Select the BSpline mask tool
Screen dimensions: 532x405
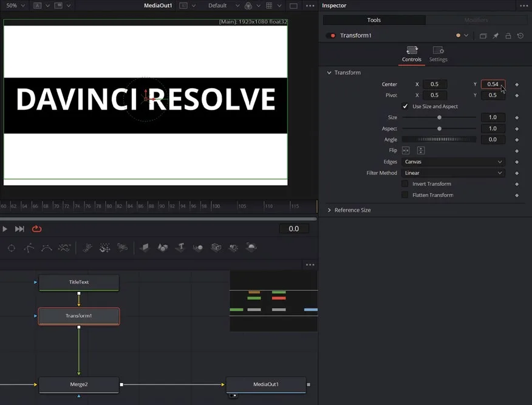[x=47, y=248]
